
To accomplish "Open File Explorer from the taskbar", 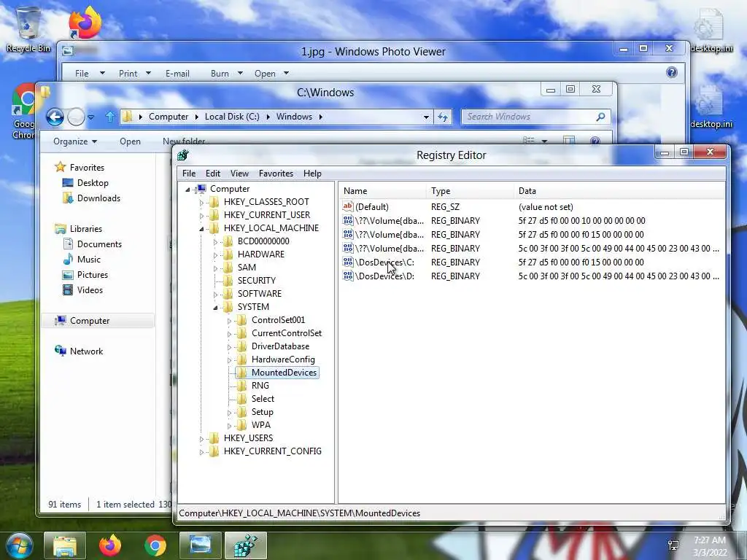I will coord(65,545).
